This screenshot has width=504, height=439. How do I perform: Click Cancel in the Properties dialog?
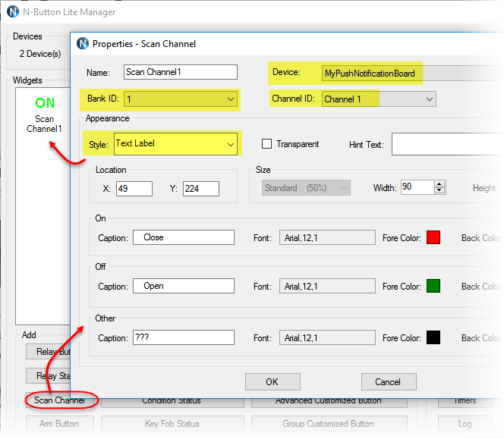click(389, 382)
